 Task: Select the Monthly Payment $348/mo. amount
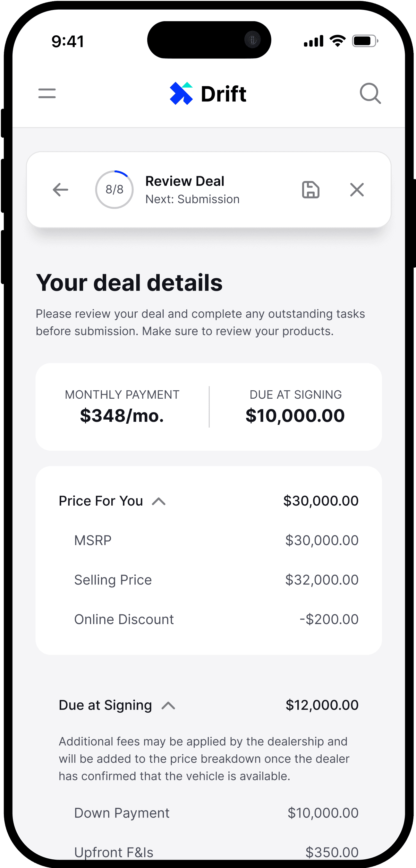[x=122, y=415]
